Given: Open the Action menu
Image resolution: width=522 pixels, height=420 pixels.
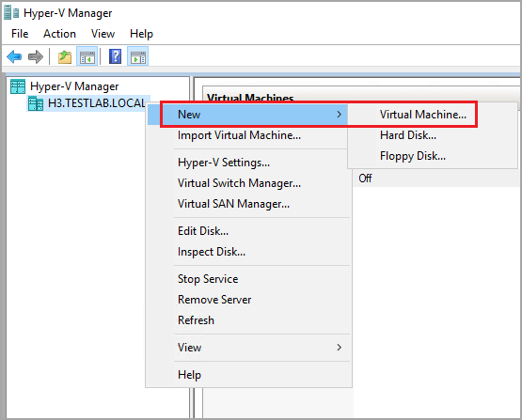Looking at the screenshot, I should tap(59, 34).
